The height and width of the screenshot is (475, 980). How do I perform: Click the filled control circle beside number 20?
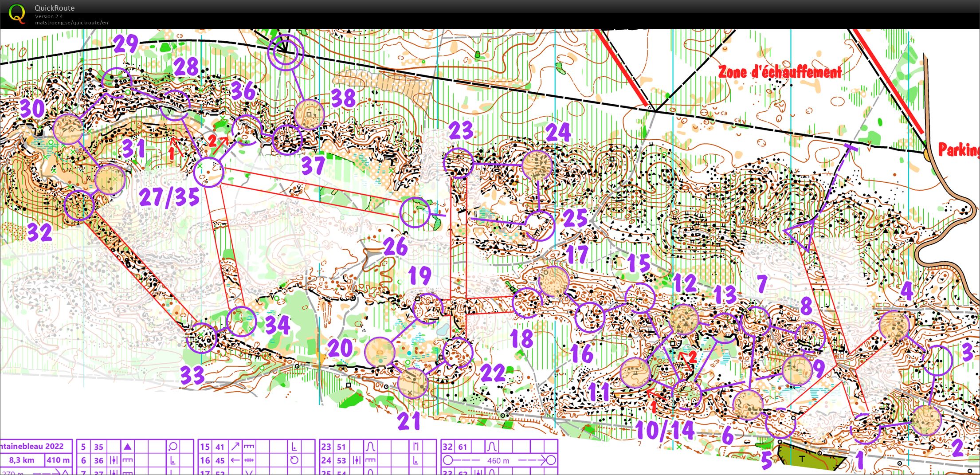point(380,352)
